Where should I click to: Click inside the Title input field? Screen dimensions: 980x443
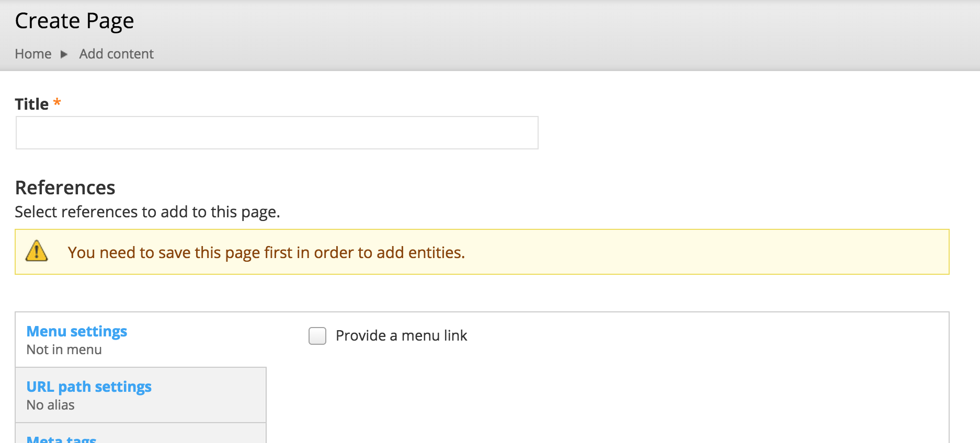[276, 133]
